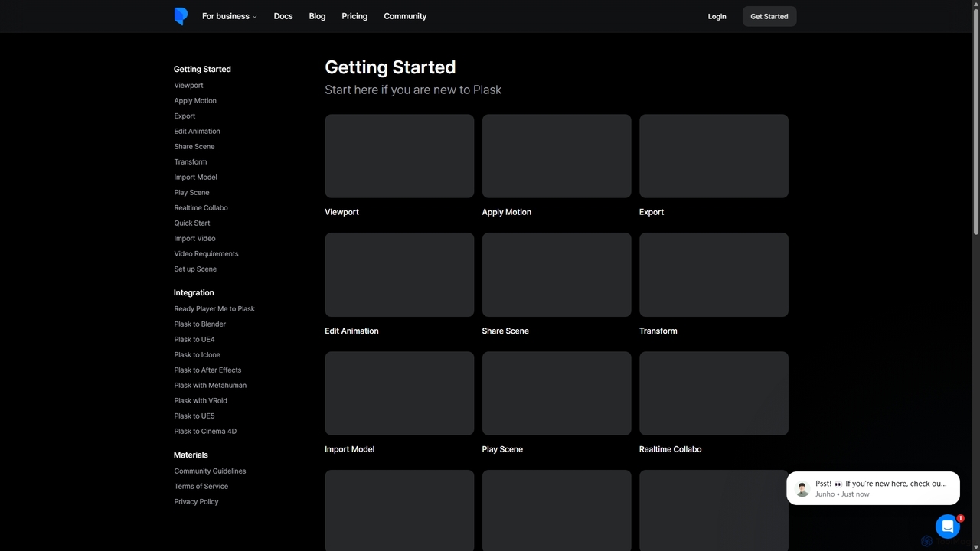
Task: Open Edit Animation sidebar link
Action: coord(197,132)
